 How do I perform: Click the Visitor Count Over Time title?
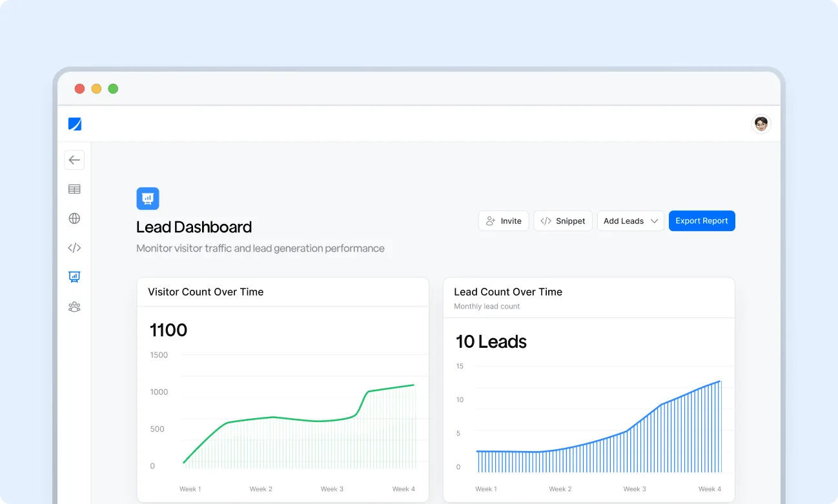point(206,292)
